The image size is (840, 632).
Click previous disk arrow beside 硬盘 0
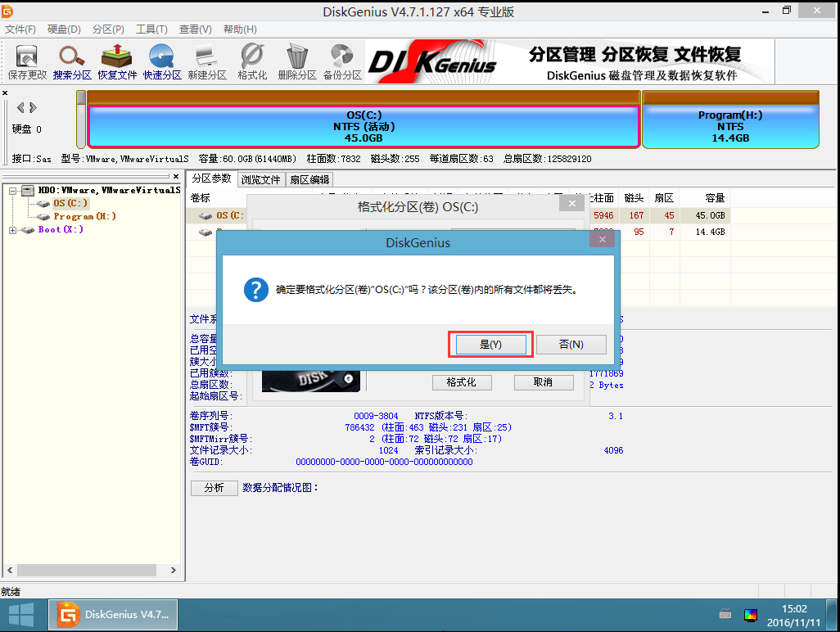click(x=20, y=108)
